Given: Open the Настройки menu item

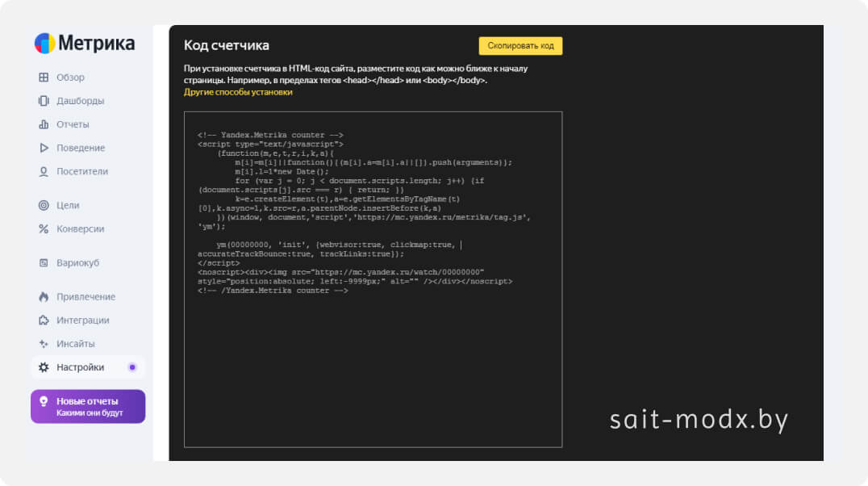Looking at the screenshot, I should [80, 367].
